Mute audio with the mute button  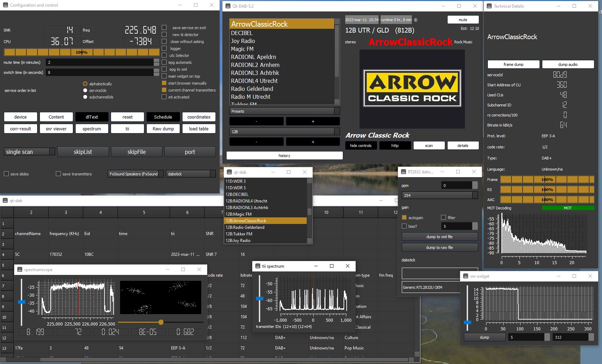(x=463, y=20)
